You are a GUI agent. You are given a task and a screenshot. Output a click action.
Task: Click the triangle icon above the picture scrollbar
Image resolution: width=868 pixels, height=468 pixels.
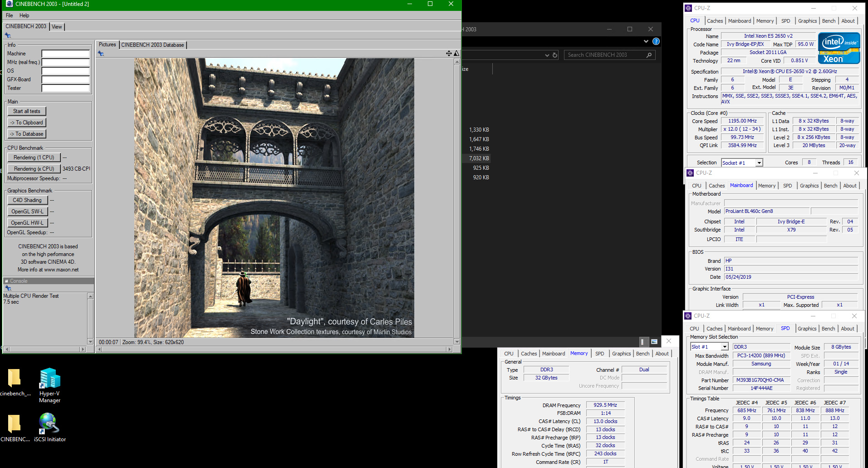tap(456, 54)
